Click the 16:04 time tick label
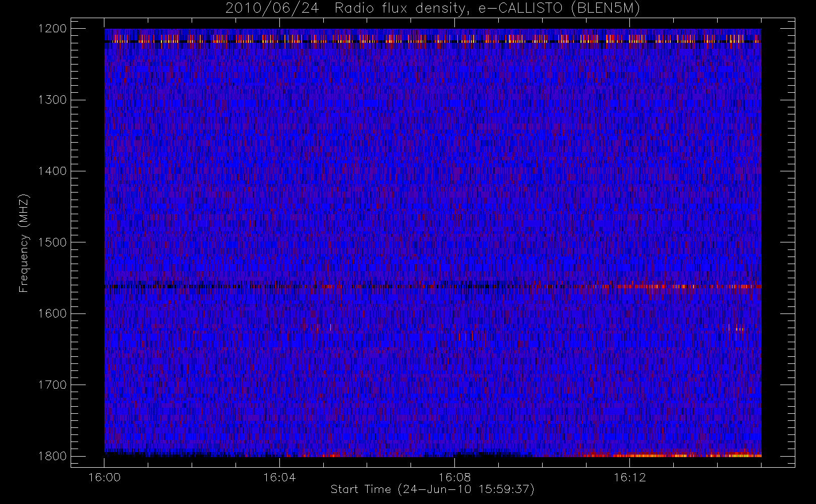The height and width of the screenshot is (504, 816). click(279, 477)
